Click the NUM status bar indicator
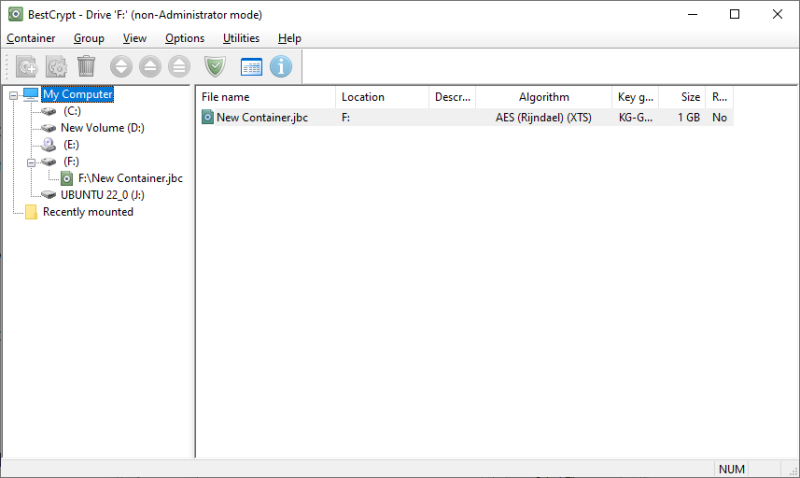800x478 pixels. [x=732, y=469]
